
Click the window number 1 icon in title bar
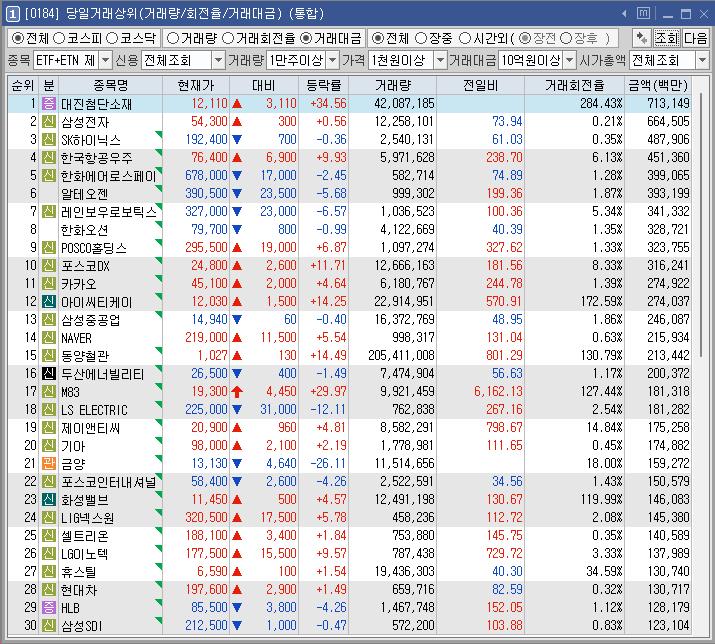(12, 14)
